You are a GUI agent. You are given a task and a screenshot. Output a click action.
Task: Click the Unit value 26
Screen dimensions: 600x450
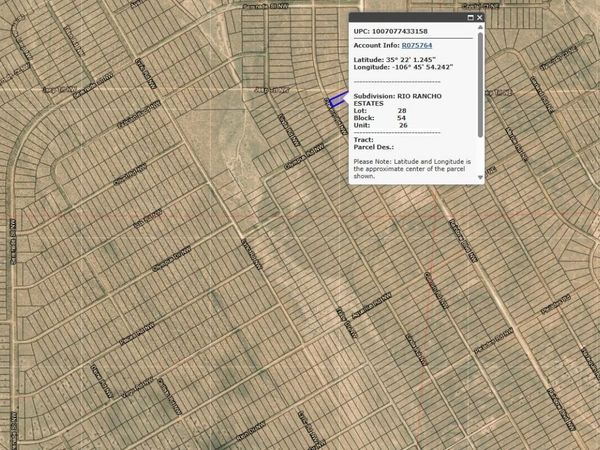coord(402,124)
